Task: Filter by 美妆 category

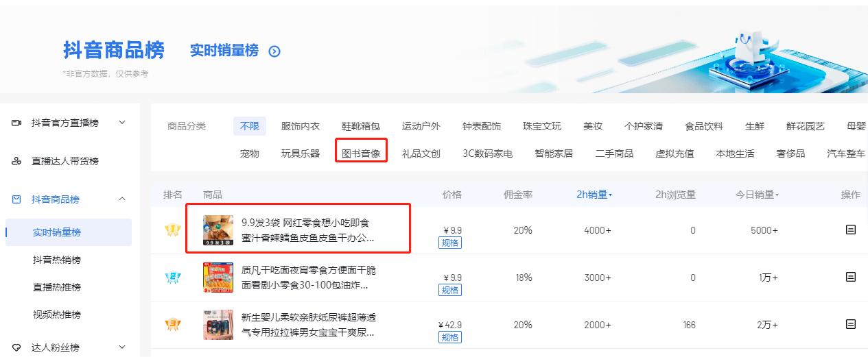Action: tap(593, 126)
